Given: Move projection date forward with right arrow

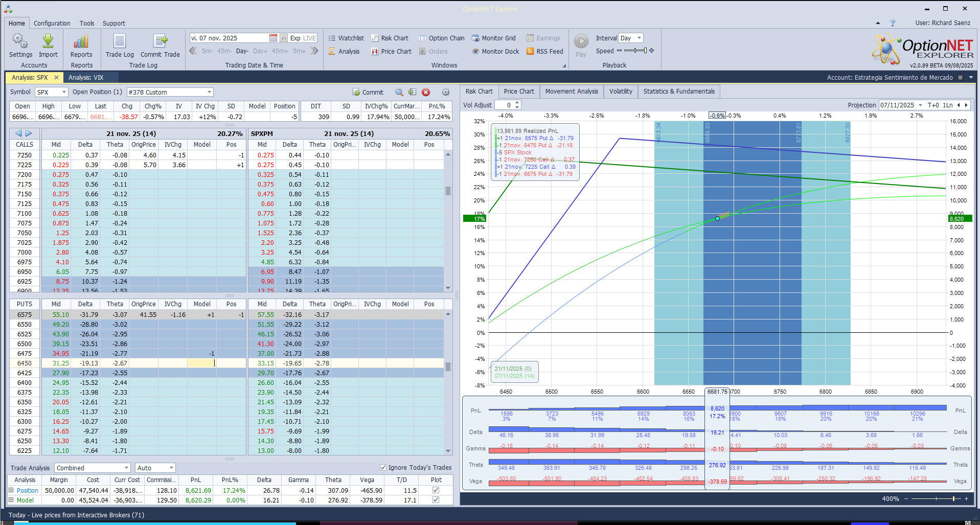Looking at the screenshot, I should pyautogui.click(x=966, y=105).
